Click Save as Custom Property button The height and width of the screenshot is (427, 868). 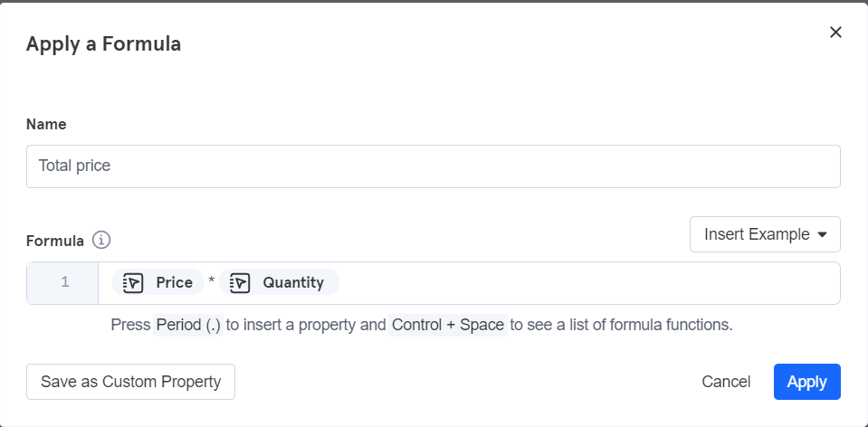pyautogui.click(x=130, y=382)
